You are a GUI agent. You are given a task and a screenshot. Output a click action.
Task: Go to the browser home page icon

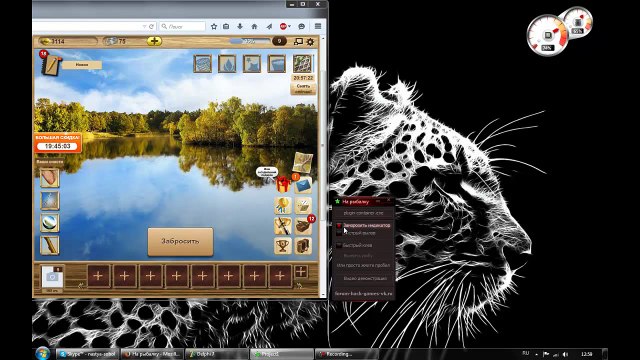254,26
